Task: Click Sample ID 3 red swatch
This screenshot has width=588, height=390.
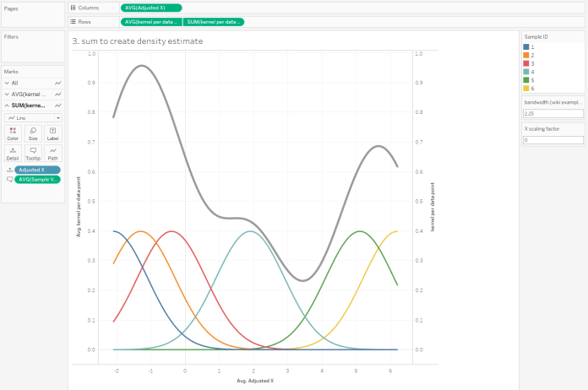Action: point(526,63)
